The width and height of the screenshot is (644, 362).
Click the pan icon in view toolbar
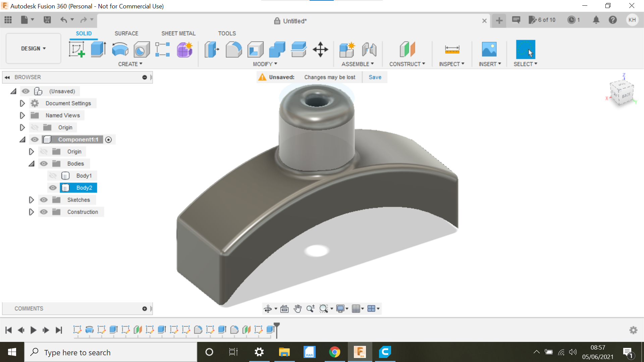298,308
